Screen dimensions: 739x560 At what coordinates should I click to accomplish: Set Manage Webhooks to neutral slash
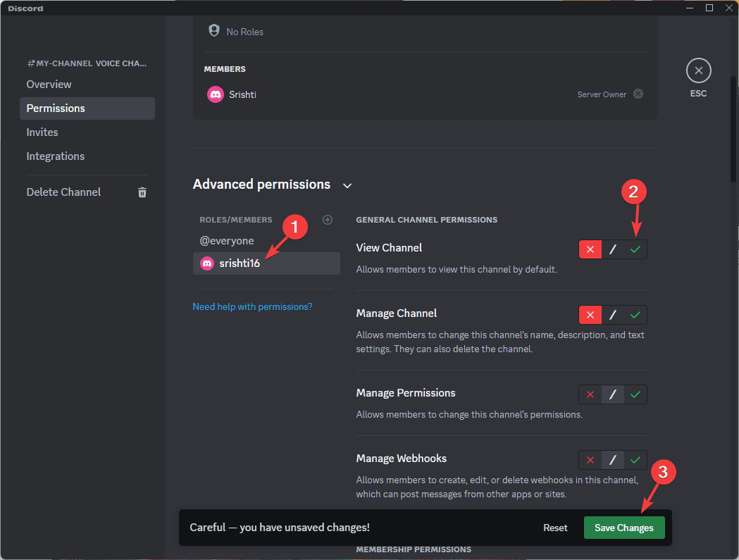(613, 460)
